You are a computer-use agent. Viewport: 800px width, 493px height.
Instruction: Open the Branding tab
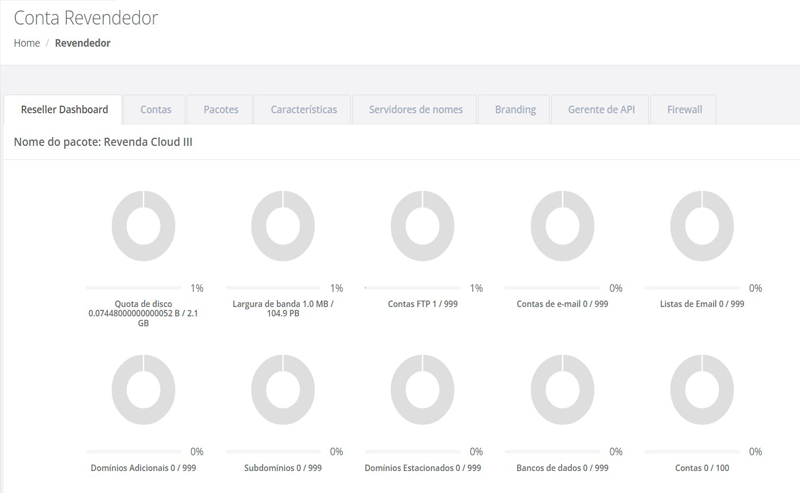(515, 109)
